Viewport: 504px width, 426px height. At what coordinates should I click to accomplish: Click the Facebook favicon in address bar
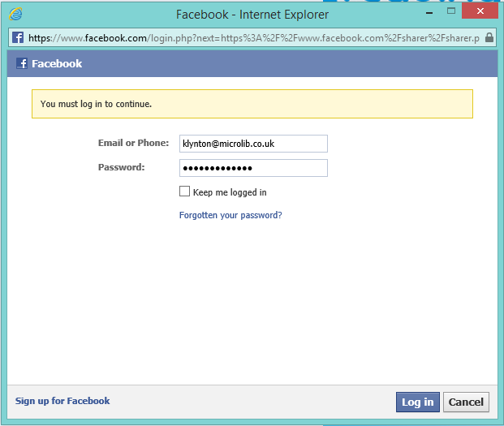(17, 38)
